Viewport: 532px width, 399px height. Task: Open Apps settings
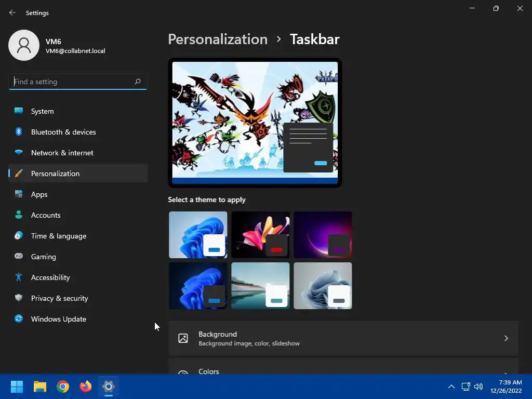[78, 194]
